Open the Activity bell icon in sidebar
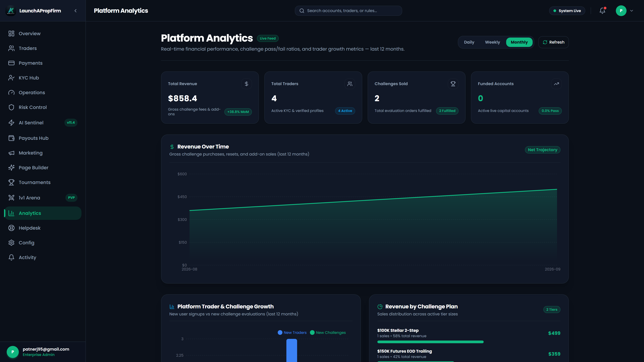The width and height of the screenshot is (644, 362). (11, 257)
